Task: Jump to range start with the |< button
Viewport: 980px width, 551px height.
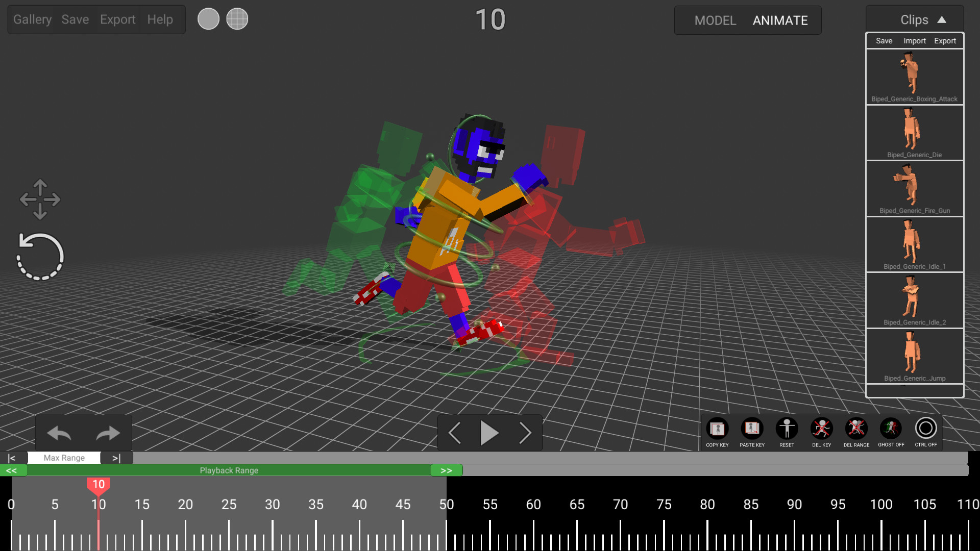Action: tap(12, 458)
